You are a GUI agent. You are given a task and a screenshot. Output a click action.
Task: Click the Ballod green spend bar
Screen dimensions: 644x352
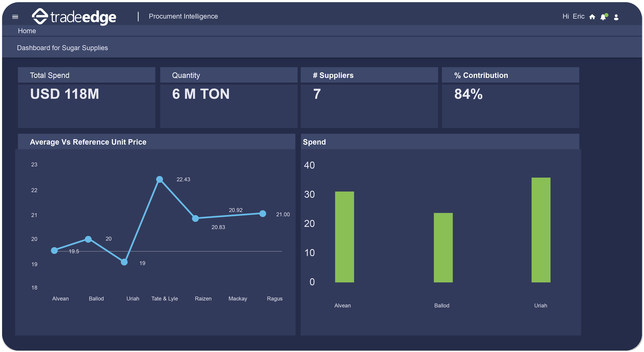(443, 247)
